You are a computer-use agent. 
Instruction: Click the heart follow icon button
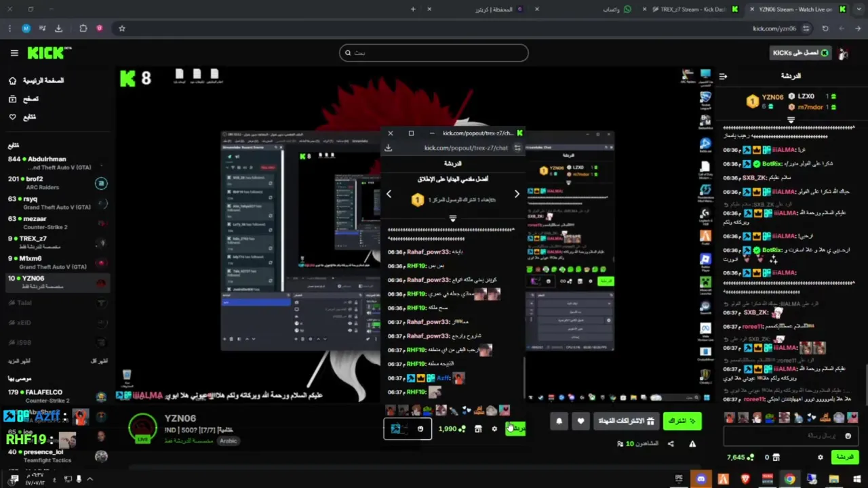[580, 421]
